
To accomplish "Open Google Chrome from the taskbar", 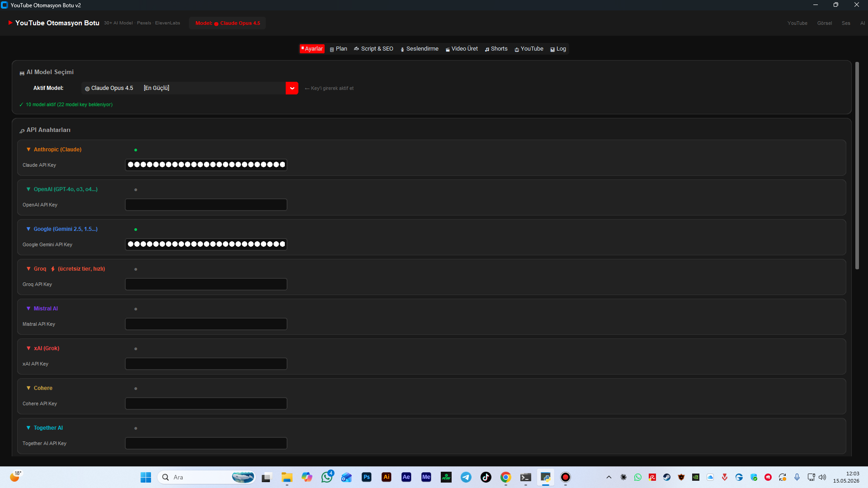I will click(506, 477).
